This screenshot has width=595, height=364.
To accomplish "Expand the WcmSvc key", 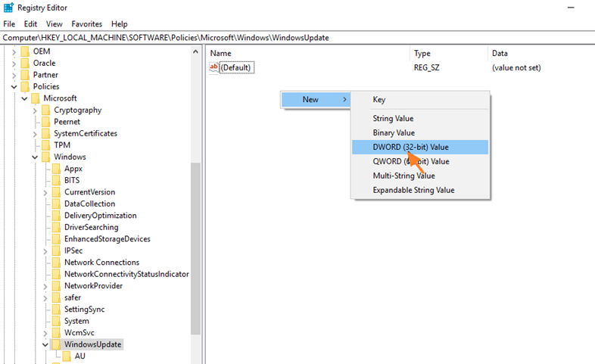I will tap(45, 333).
